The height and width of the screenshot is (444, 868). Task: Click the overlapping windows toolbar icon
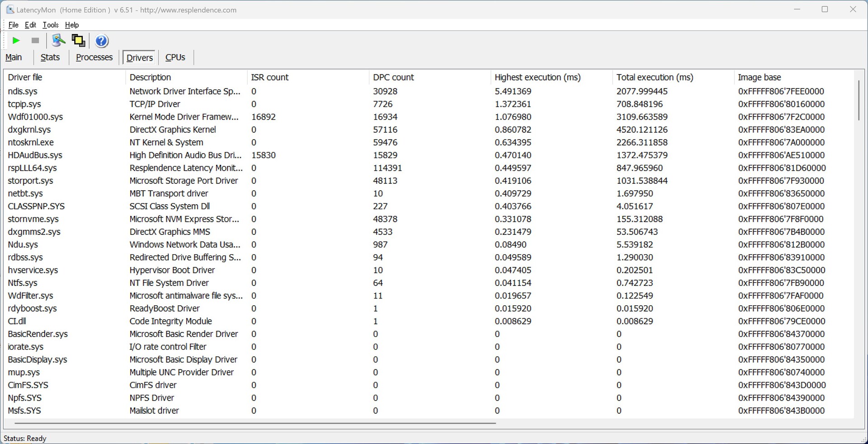tap(78, 41)
